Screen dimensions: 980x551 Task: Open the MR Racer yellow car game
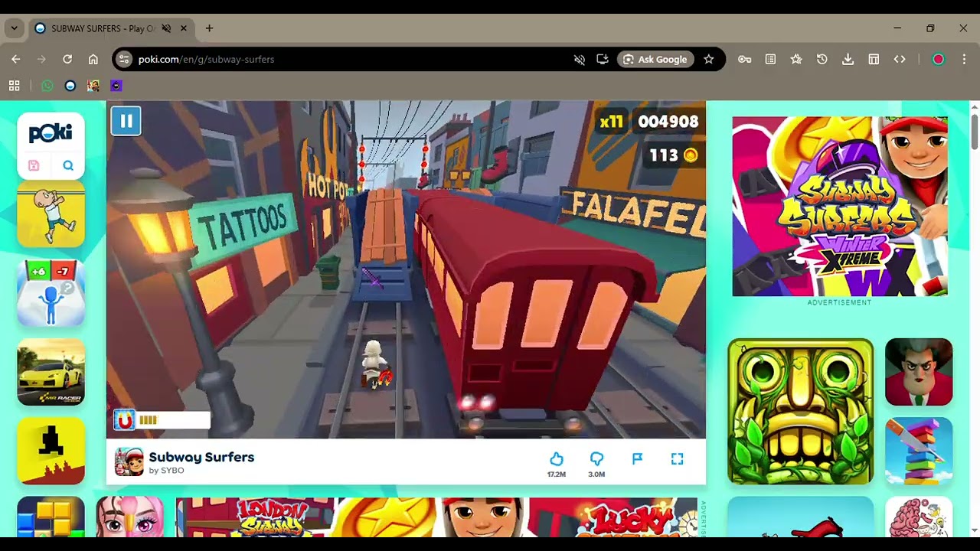click(x=51, y=371)
